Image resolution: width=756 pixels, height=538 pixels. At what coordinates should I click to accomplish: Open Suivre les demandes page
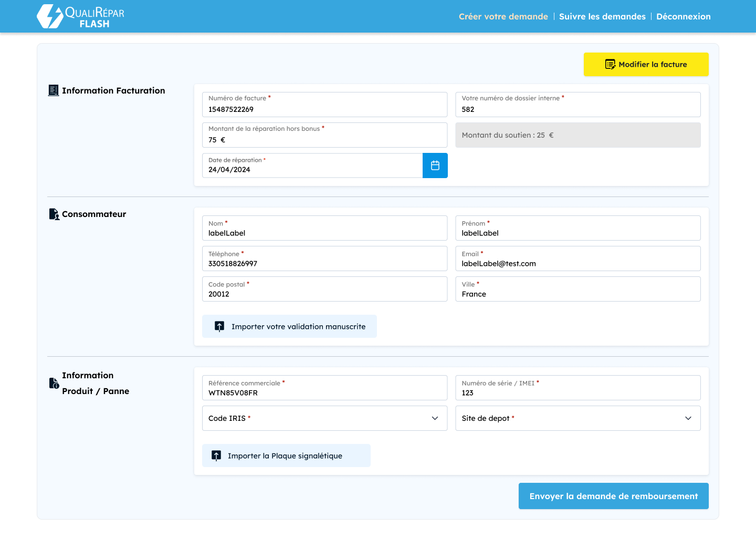pyautogui.click(x=602, y=17)
